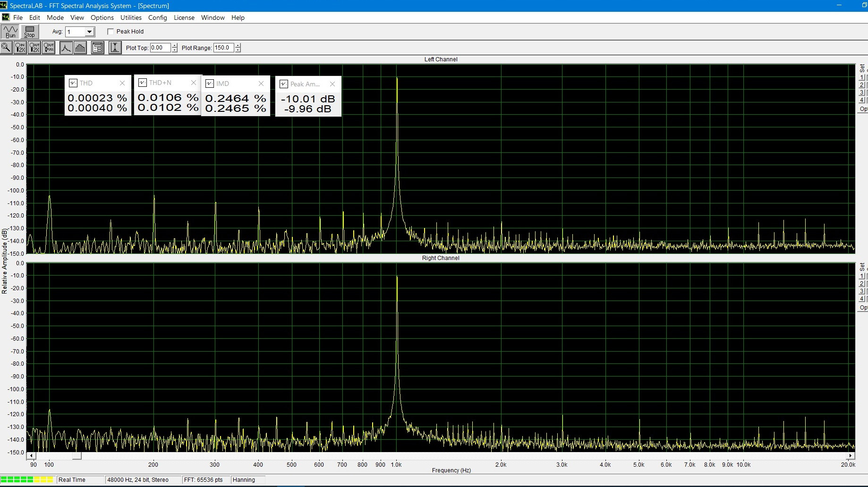
Task: Decrease Plot Range using down stepper arrow
Action: pos(238,50)
